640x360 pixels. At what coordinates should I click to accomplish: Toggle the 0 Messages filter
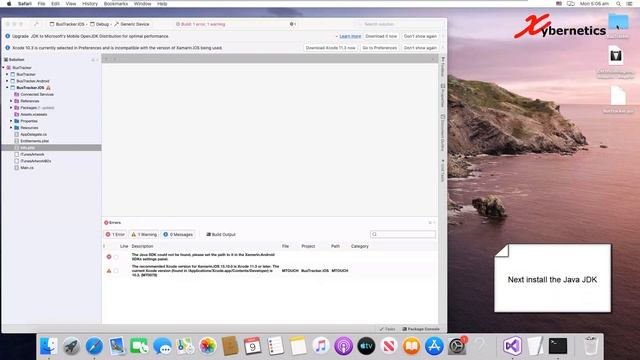(x=178, y=234)
